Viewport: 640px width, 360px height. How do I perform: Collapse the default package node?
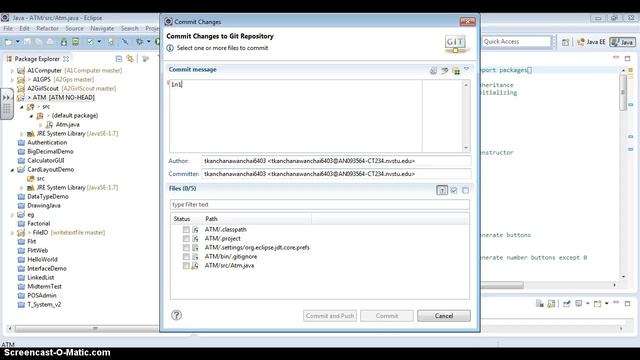pyautogui.click(x=31, y=116)
